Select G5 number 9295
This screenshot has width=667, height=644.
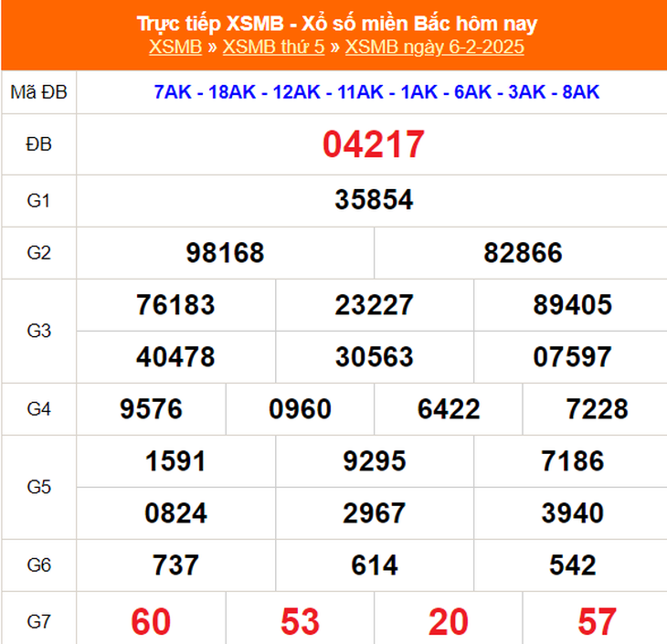coord(375,460)
